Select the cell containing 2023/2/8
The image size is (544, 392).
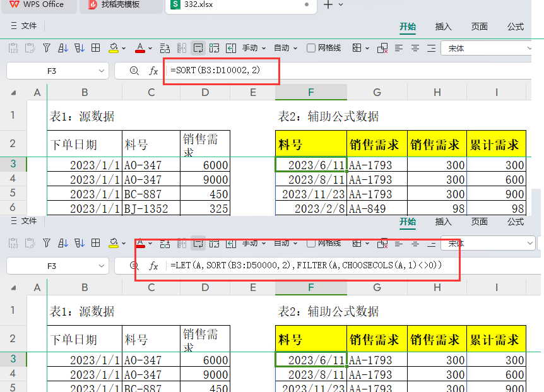[x=311, y=208]
